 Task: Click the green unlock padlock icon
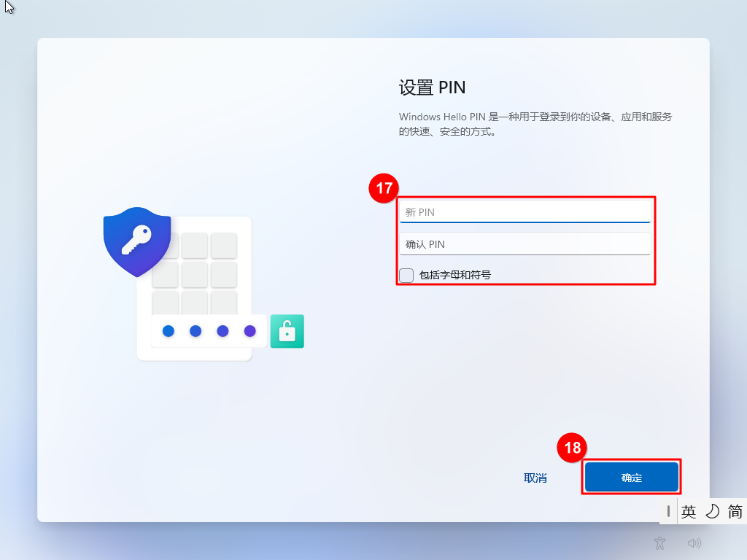[x=287, y=331]
